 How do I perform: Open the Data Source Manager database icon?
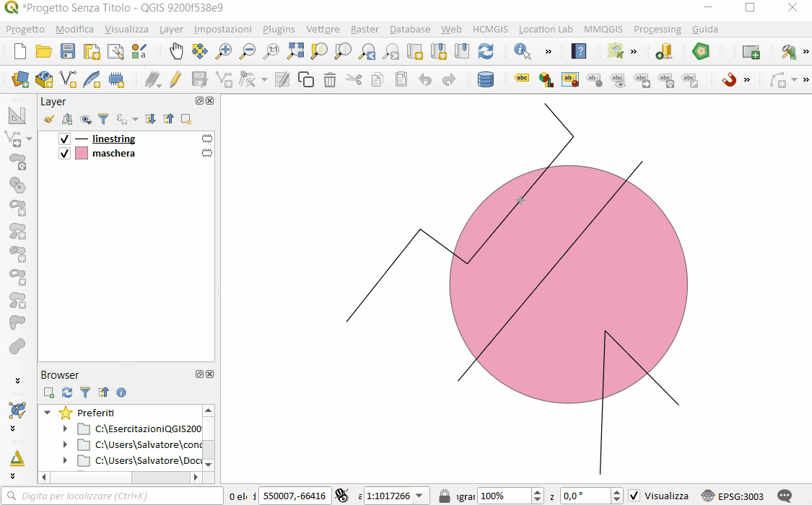(486, 79)
